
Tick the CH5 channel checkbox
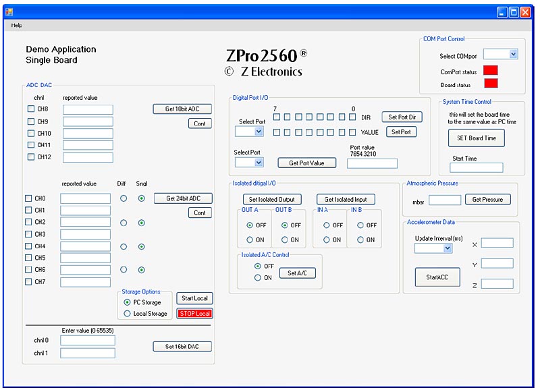pyautogui.click(x=28, y=258)
